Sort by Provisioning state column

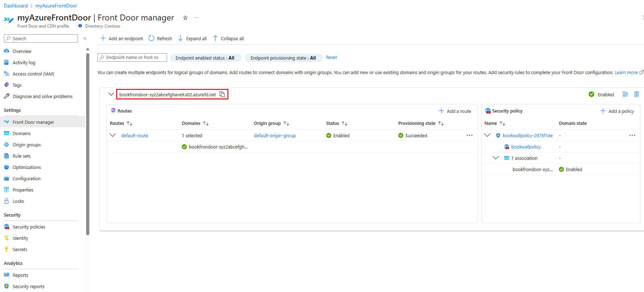click(x=441, y=123)
